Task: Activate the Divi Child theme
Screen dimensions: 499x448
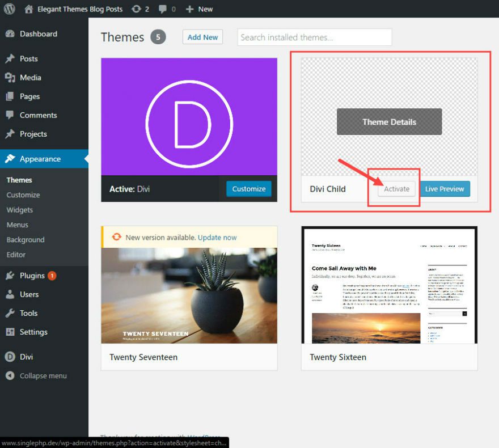Action: pos(396,189)
